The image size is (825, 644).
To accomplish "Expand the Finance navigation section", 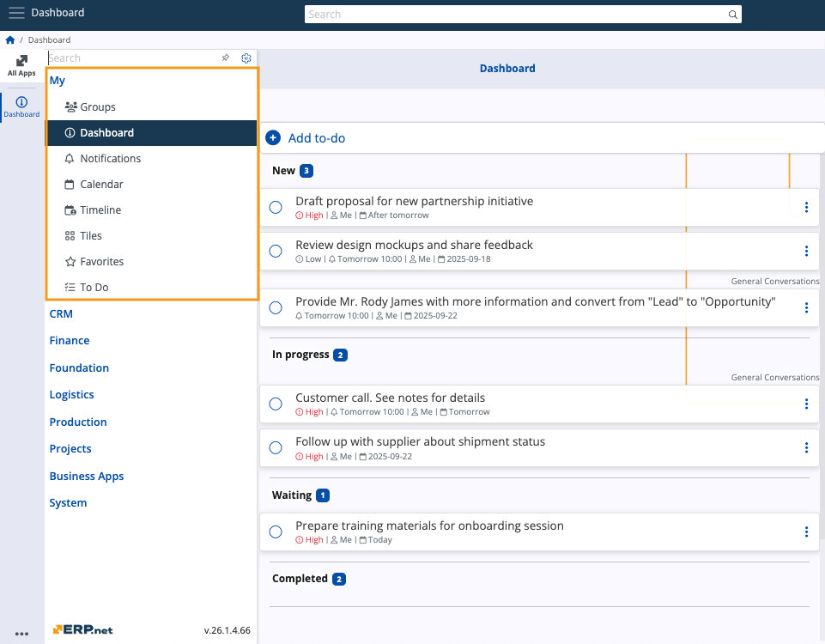I will pyautogui.click(x=70, y=341).
